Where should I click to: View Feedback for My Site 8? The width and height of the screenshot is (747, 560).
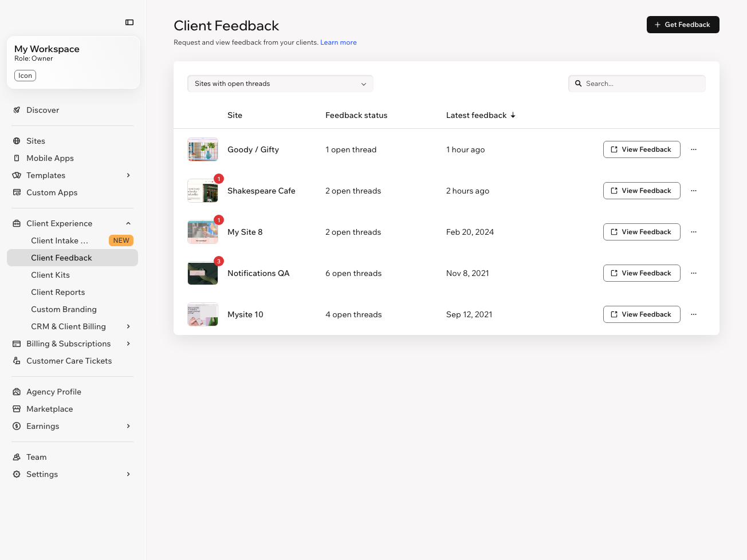click(x=642, y=232)
